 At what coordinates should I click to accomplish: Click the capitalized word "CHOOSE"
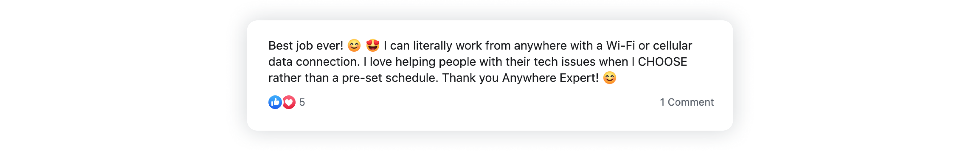662,62
